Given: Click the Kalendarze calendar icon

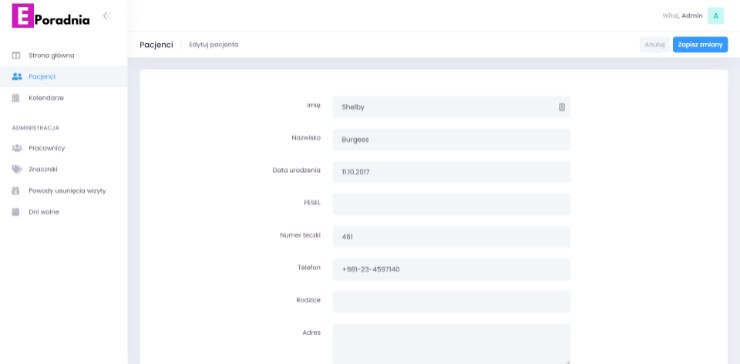Looking at the screenshot, I should point(16,98).
